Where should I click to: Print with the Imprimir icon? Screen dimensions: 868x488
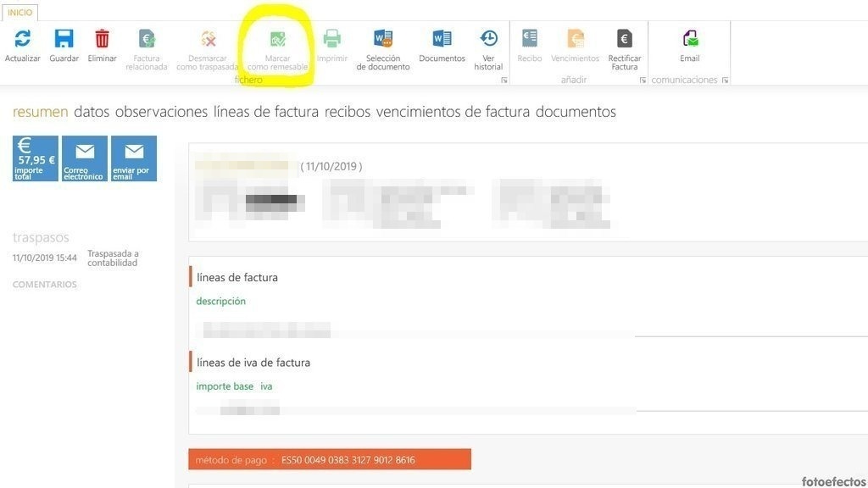(332, 39)
